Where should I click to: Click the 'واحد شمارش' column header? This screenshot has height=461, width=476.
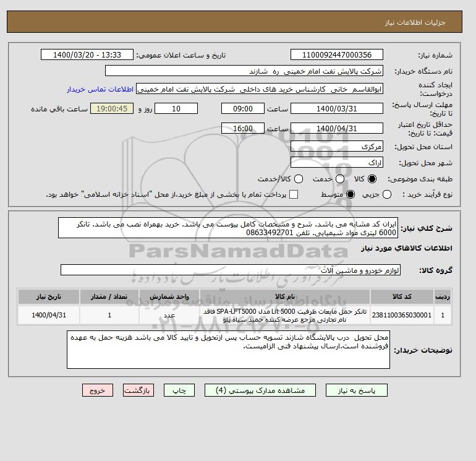click(169, 296)
